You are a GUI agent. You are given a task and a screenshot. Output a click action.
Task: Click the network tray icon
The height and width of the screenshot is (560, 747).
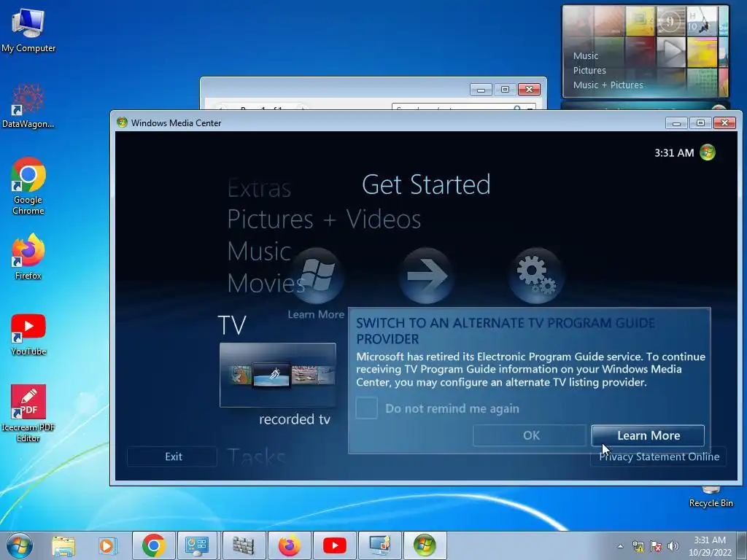638,546
